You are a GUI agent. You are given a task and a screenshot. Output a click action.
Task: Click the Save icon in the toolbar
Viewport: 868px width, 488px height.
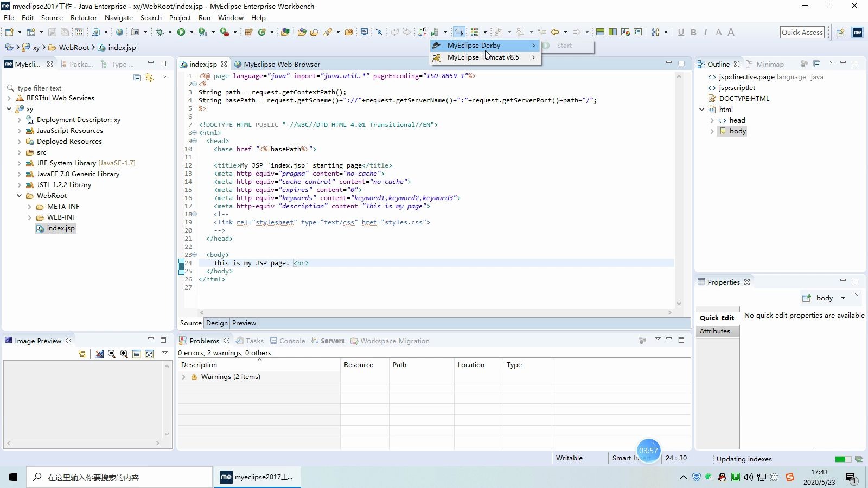(x=52, y=32)
